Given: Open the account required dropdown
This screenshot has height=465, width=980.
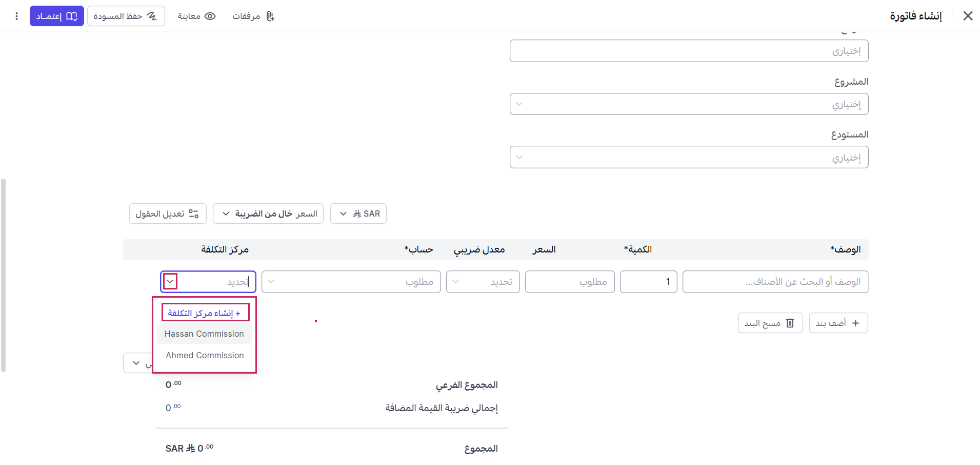Looking at the screenshot, I should point(351,282).
